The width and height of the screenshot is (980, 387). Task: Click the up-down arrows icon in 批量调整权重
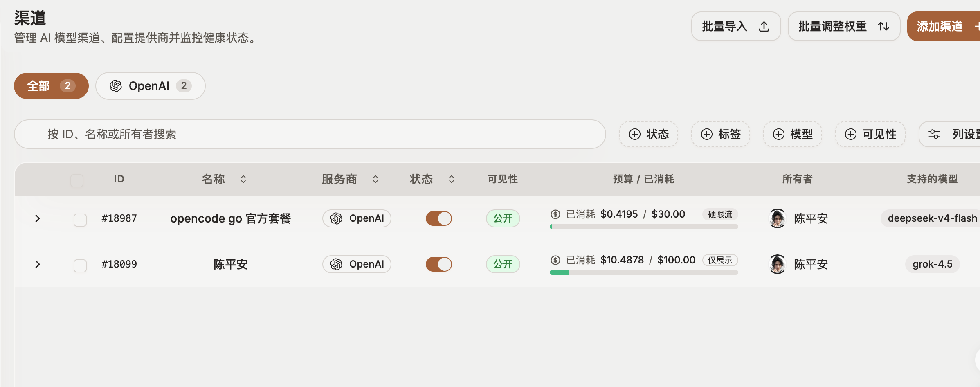click(x=883, y=27)
